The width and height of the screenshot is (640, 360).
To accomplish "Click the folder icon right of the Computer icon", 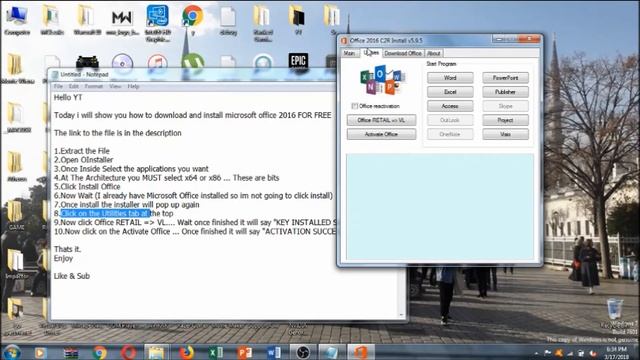I will point(51,20).
